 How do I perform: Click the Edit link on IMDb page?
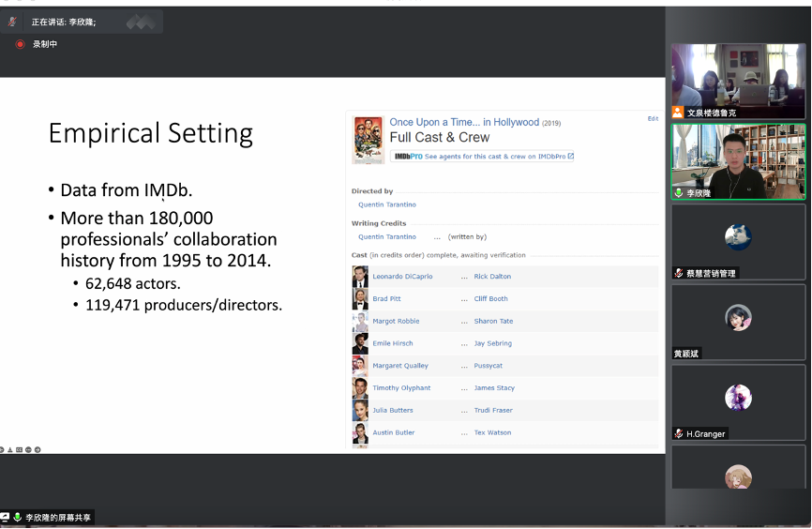click(x=653, y=119)
